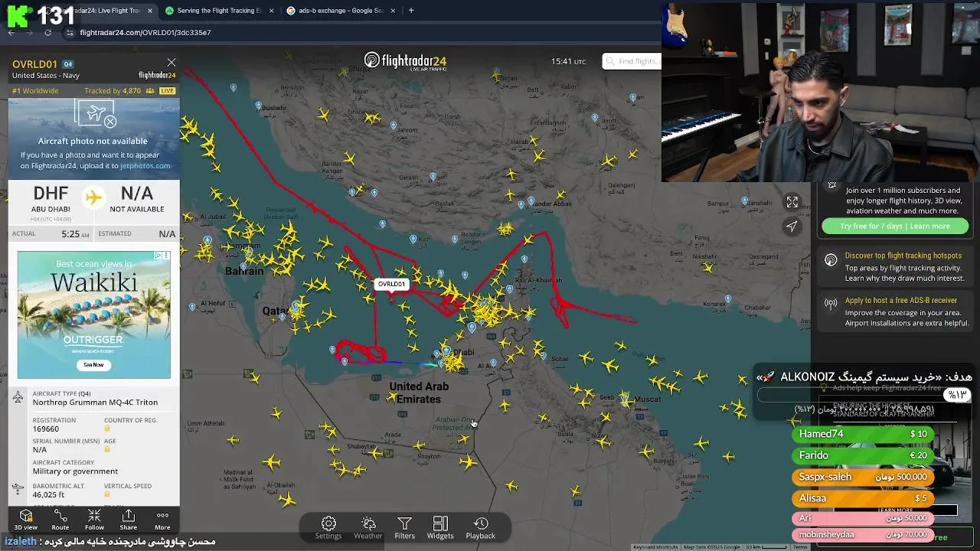
Task: Click the OVRLD01 label on the map
Action: click(391, 284)
